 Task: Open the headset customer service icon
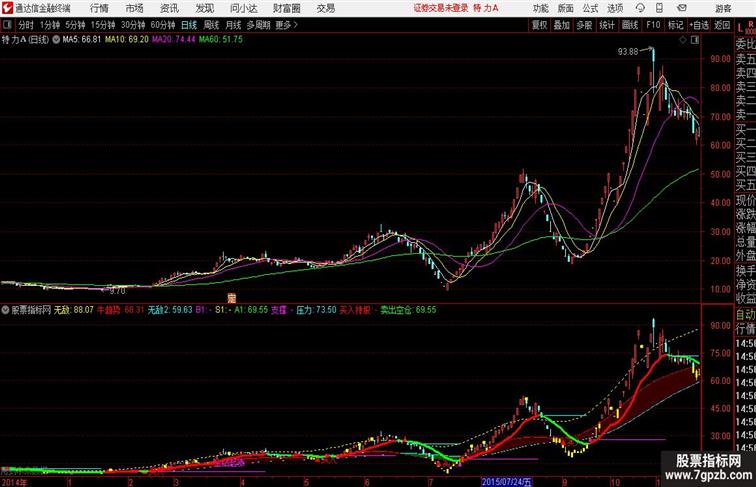[x=640, y=8]
